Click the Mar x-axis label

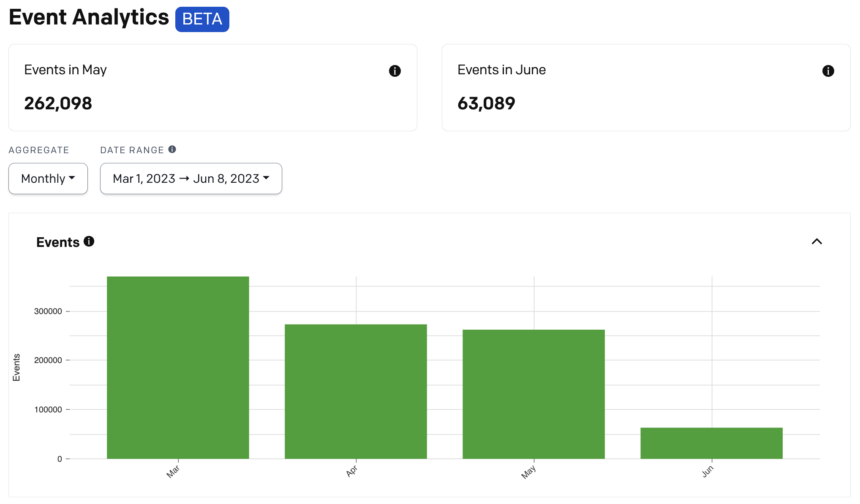pyautogui.click(x=173, y=471)
